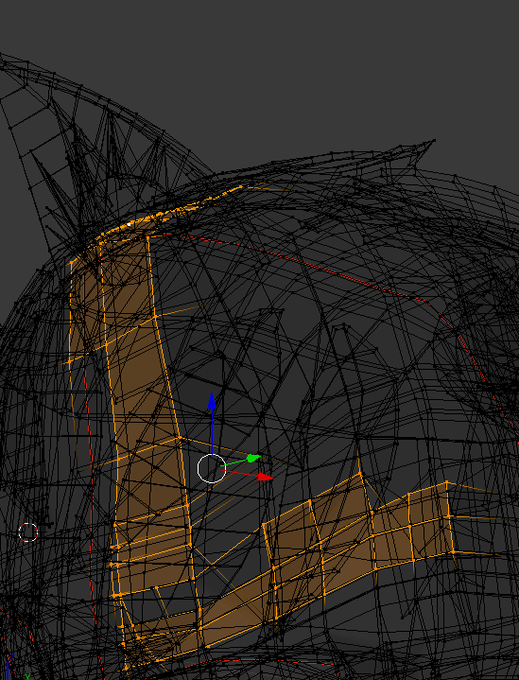
Task: Select the red X-axis manipulator arrow
Action: (x=265, y=477)
